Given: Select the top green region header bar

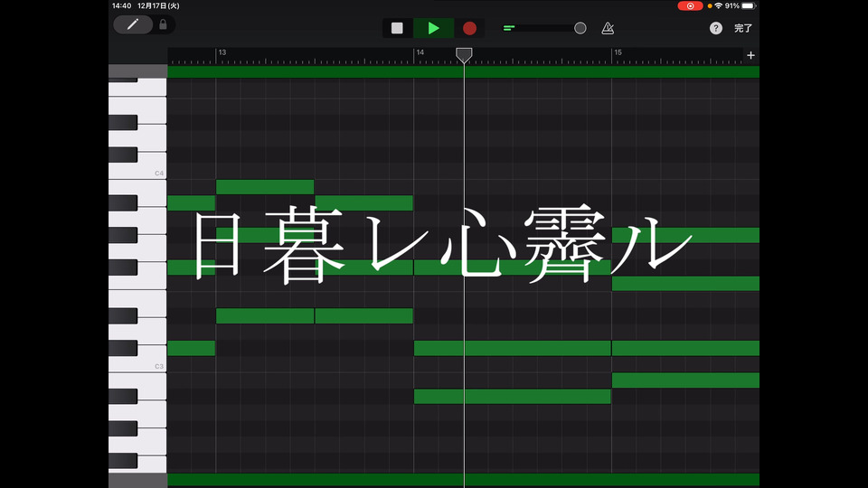Looking at the screenshot, I should tap(463, 71).
